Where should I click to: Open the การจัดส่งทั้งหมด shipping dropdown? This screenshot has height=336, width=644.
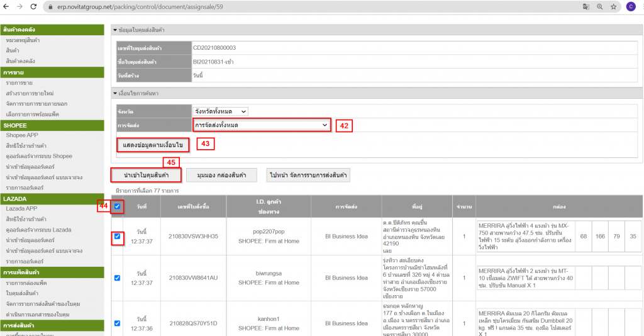(261, 125)
